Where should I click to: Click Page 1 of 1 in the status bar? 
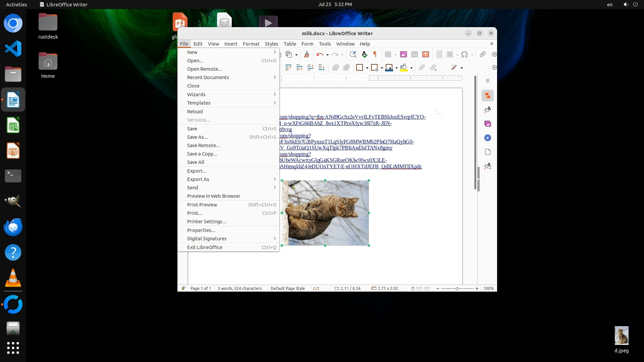click(201, 289)
